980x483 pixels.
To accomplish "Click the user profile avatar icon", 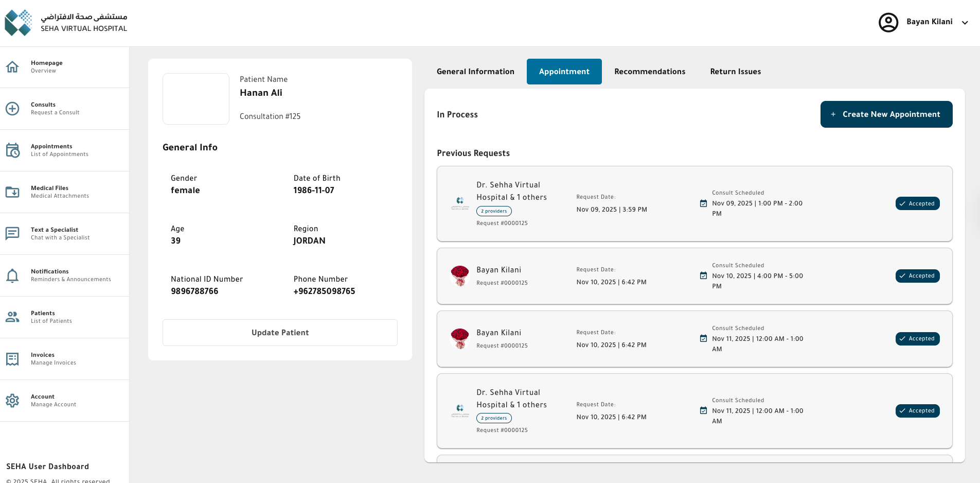I will pos(888,22).
